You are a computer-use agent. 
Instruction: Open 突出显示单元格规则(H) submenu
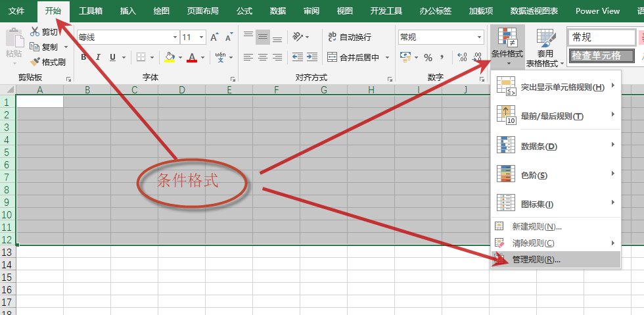pos(556,86)
